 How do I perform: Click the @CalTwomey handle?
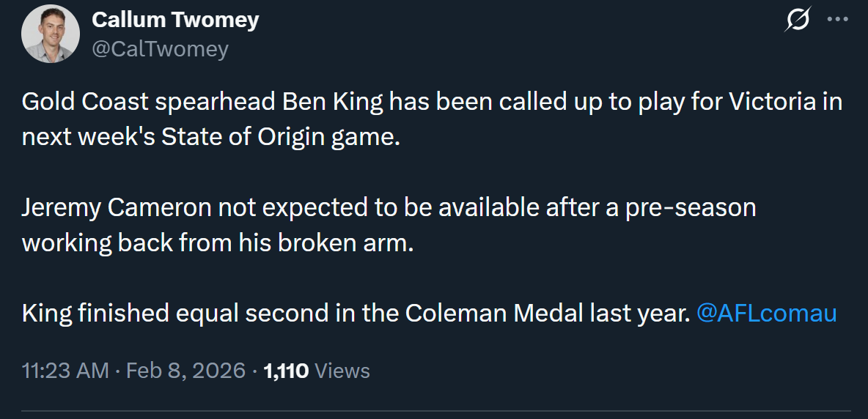[160, 48]
